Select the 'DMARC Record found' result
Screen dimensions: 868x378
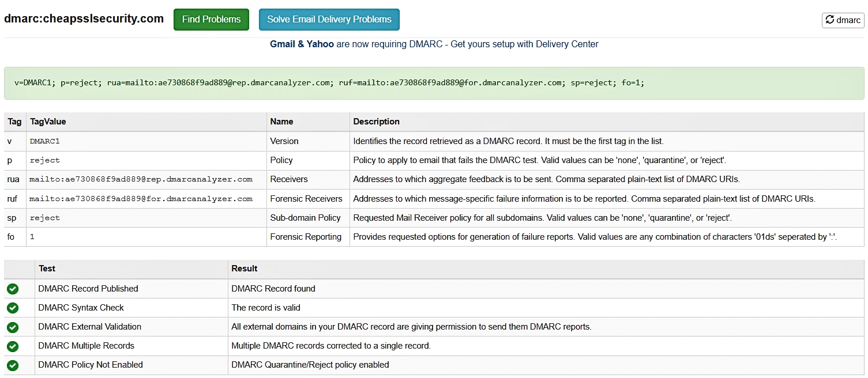pos(273,289)
